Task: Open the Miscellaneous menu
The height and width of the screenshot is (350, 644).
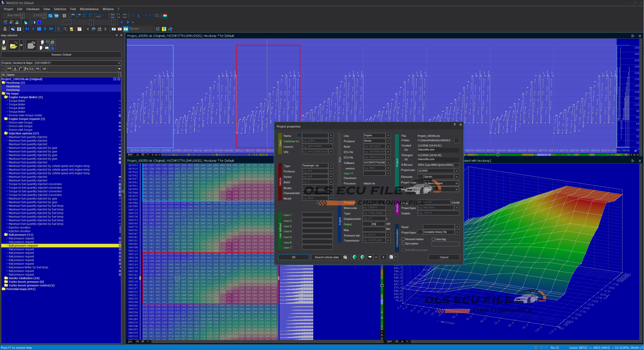Action: coord(89,9)
